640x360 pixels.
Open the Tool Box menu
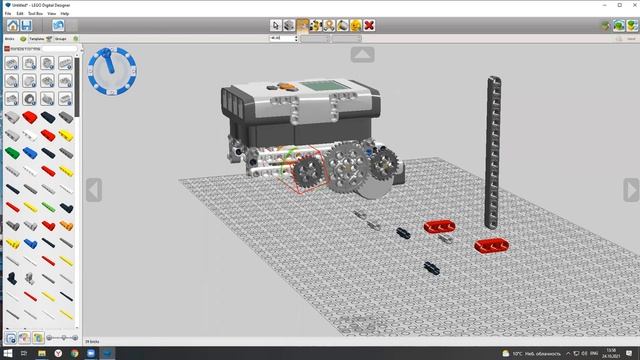(35, 13)
